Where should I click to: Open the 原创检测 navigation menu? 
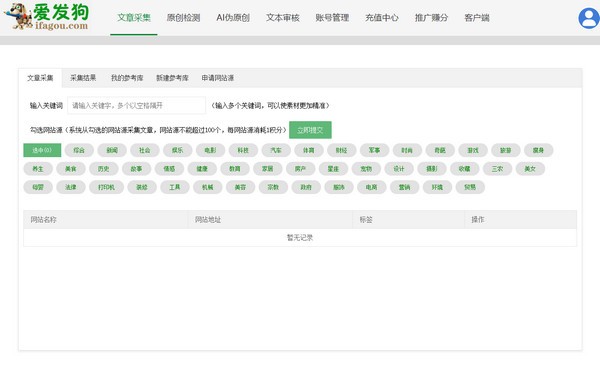click(183, 18)
